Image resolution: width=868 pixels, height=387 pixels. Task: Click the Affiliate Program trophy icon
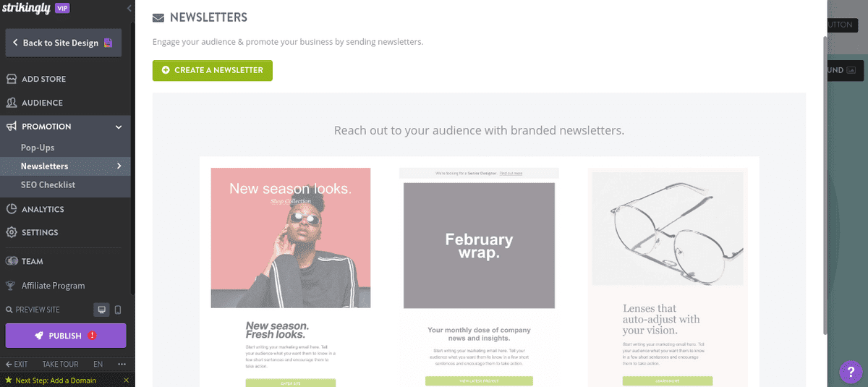click(11, 286)
